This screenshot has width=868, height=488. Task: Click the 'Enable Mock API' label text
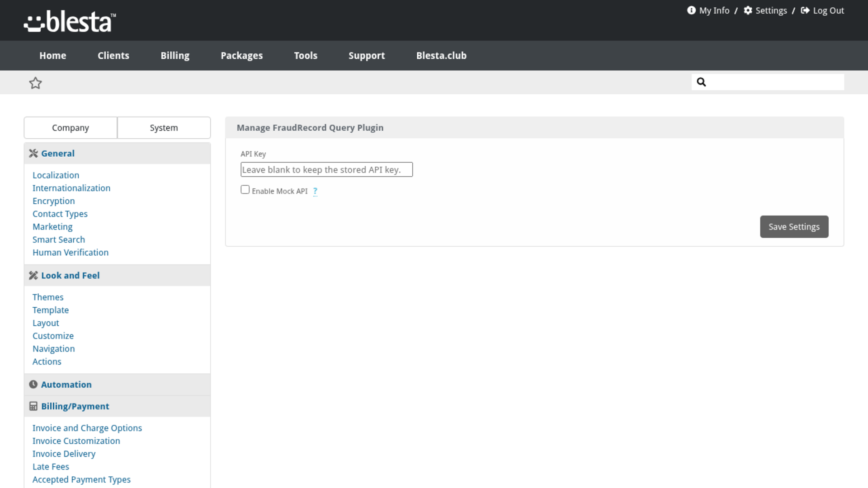click(x=280, y=191)
